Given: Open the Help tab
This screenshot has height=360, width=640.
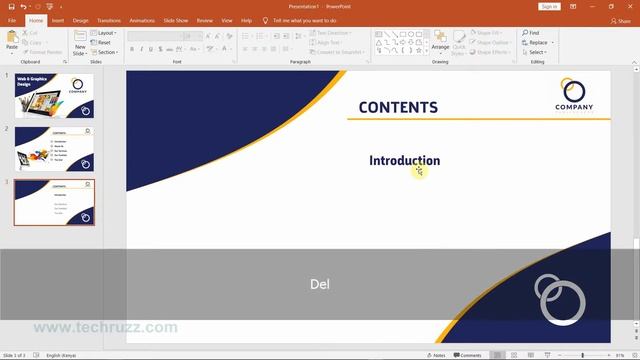Looking at the screenshot, I should coord(246,20).
